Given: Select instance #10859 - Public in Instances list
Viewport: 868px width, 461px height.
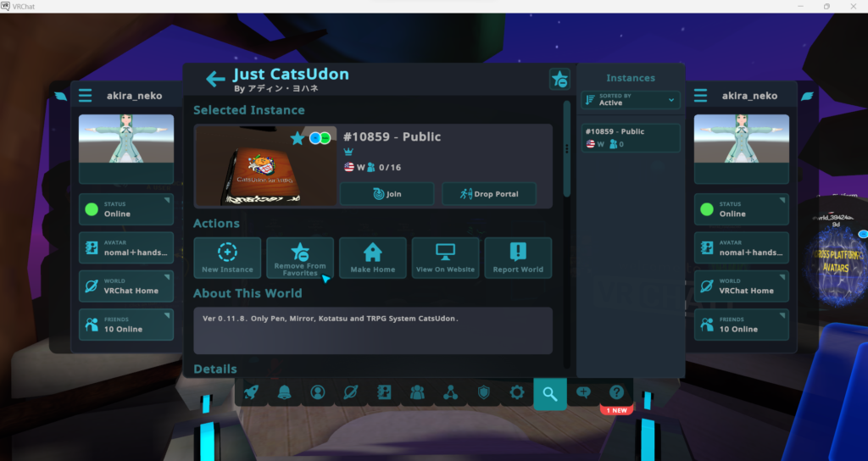Looking at the screenshot, I should tap(631, 138).
